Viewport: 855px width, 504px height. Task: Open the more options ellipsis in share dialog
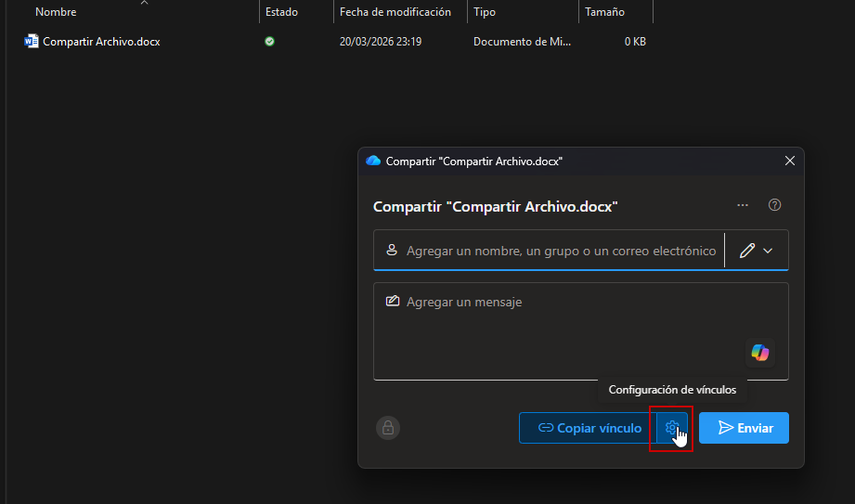coord(743,205)
